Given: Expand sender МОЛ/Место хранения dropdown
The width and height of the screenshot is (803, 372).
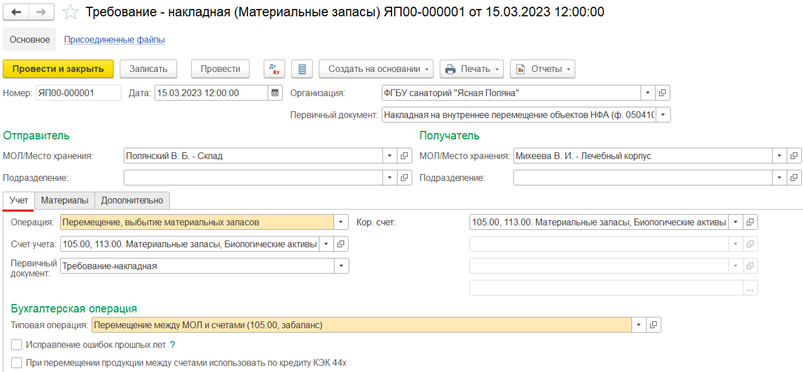Looking at the screenshot, I should (390, 156).
